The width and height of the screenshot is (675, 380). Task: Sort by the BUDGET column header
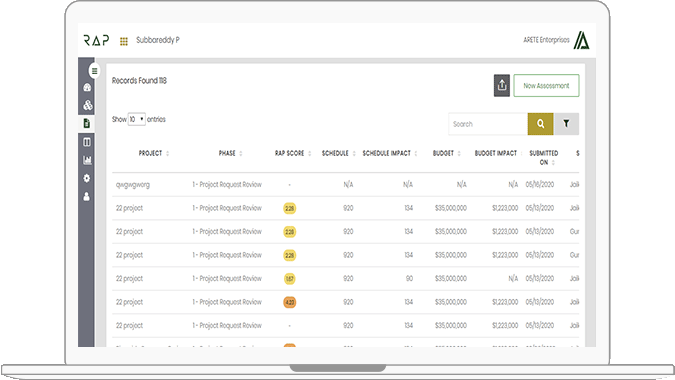tap(446, 153)
